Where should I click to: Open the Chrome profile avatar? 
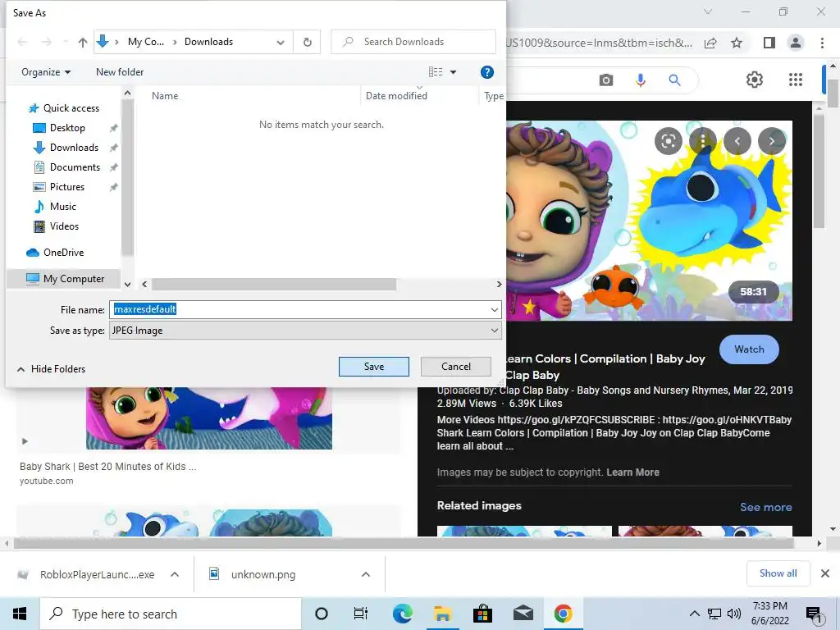coord(796,43)
